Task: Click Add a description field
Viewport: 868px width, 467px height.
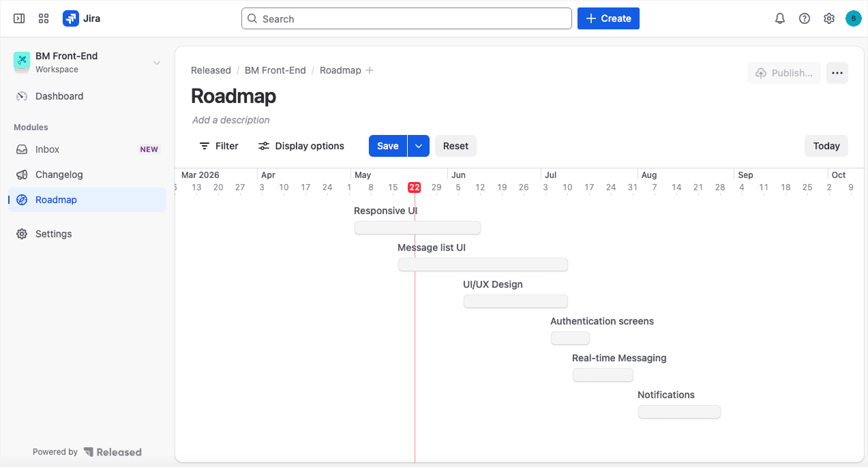Action: click(x=231, y=120)
